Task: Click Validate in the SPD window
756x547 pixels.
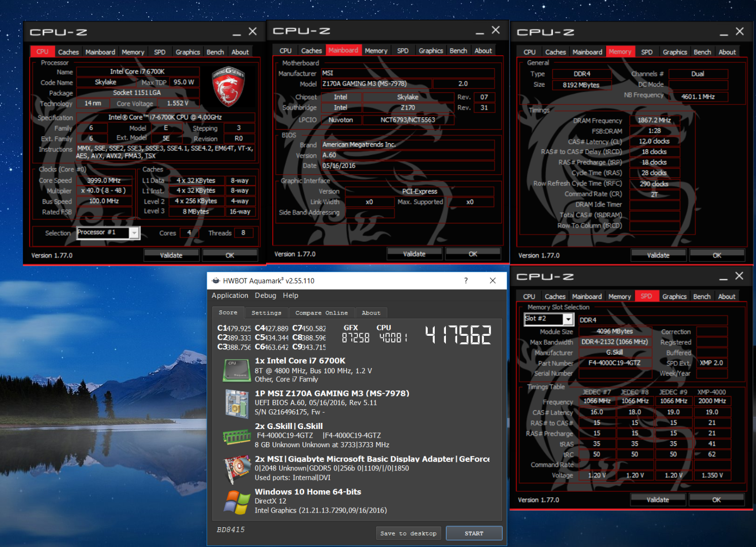Action: click(x=658, y=499)
